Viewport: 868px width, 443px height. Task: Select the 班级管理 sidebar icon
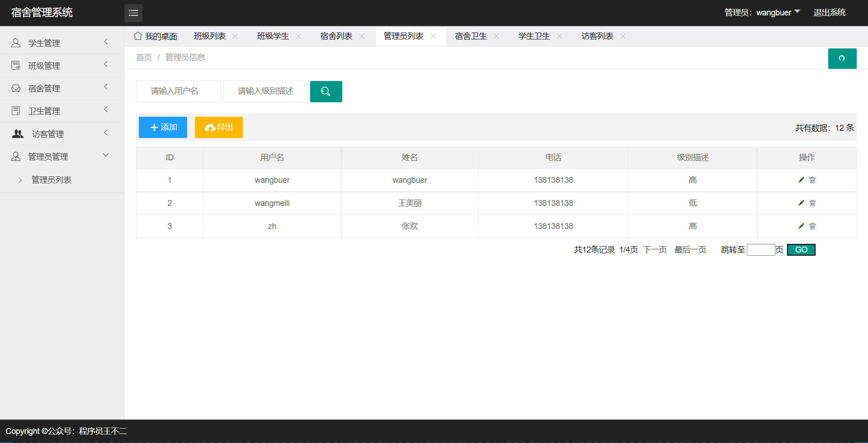click(x=15, y=65)
